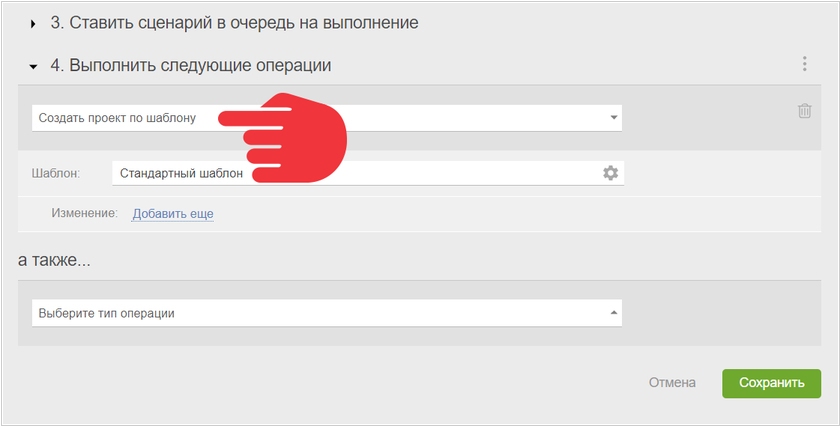Click the red pointing hand graphic
Screen dimensions: 840x426
(282, 138)
